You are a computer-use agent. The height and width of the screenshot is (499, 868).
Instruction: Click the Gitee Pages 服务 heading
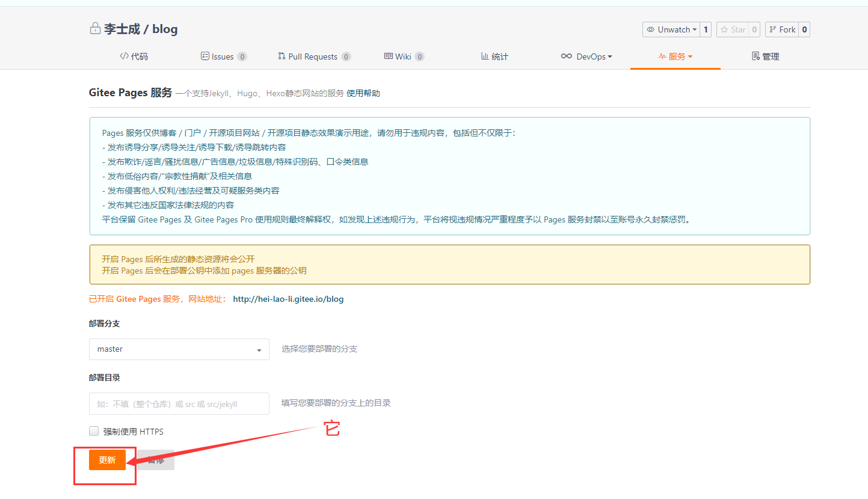[x=131, y=93]
